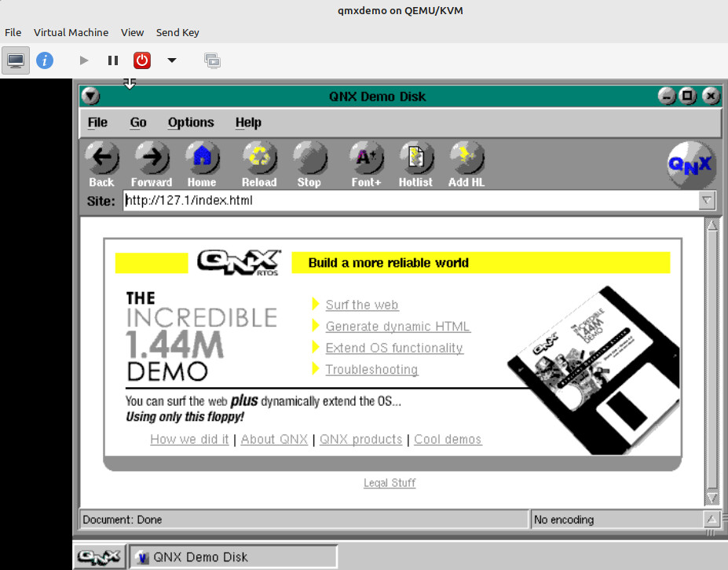
Task: Click the Back navigation icon
Action: point(101,159)
